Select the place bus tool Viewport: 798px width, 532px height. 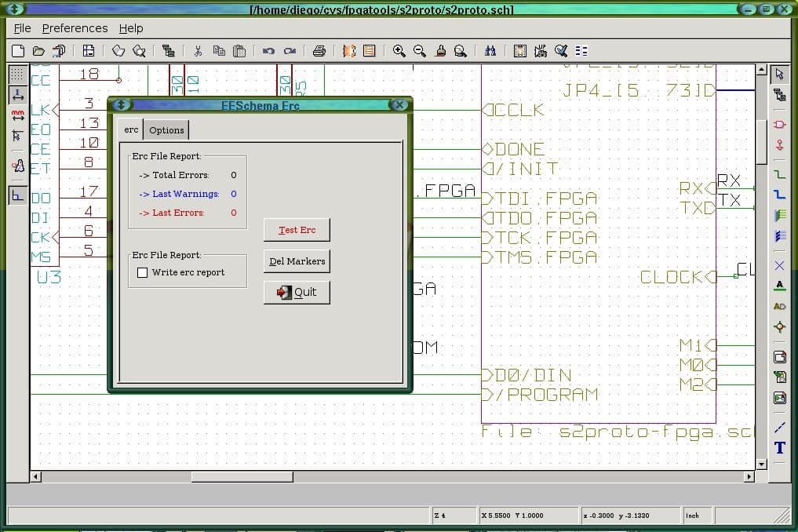tap(779, 194)
